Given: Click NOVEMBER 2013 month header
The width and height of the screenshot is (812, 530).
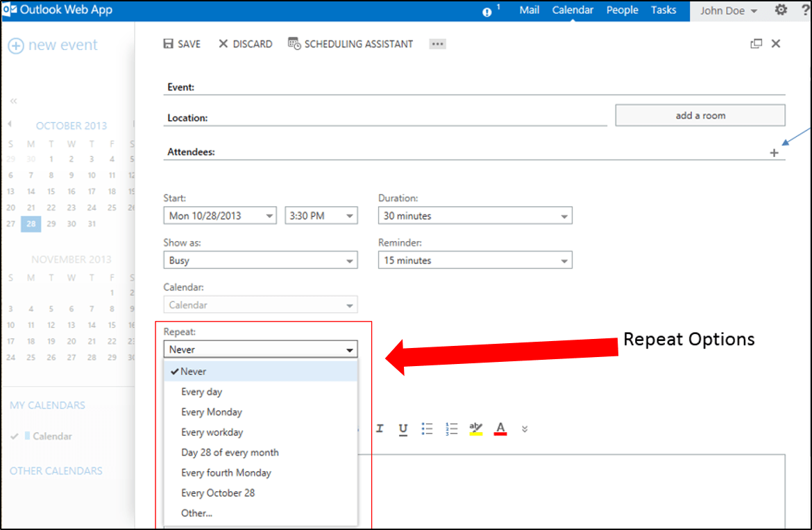Looking at the screenshot, I should pyautogui.click(x=71, y=259).
